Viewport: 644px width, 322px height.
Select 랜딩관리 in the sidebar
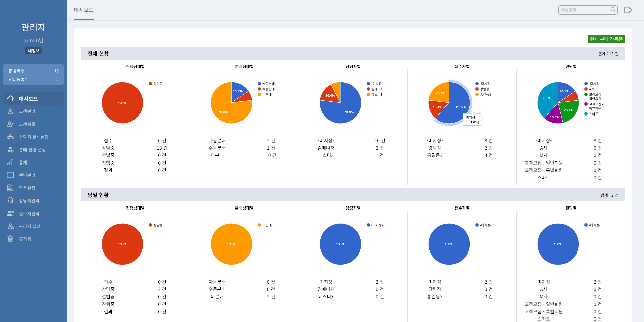(27, 175)
